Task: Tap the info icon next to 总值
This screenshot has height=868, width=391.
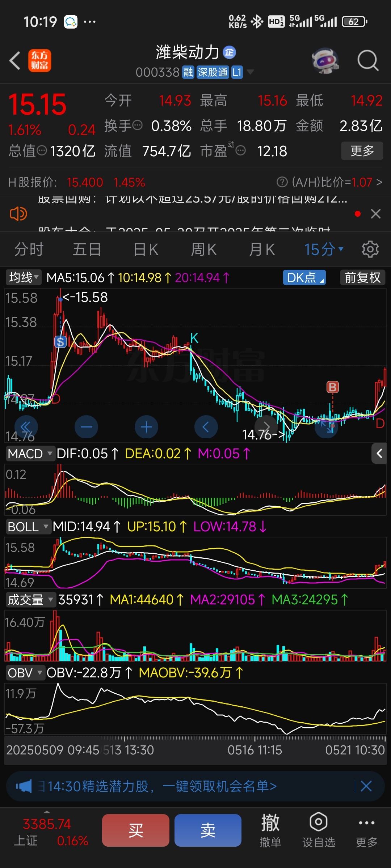Action: pyautogui.click(x=42, y=150)
